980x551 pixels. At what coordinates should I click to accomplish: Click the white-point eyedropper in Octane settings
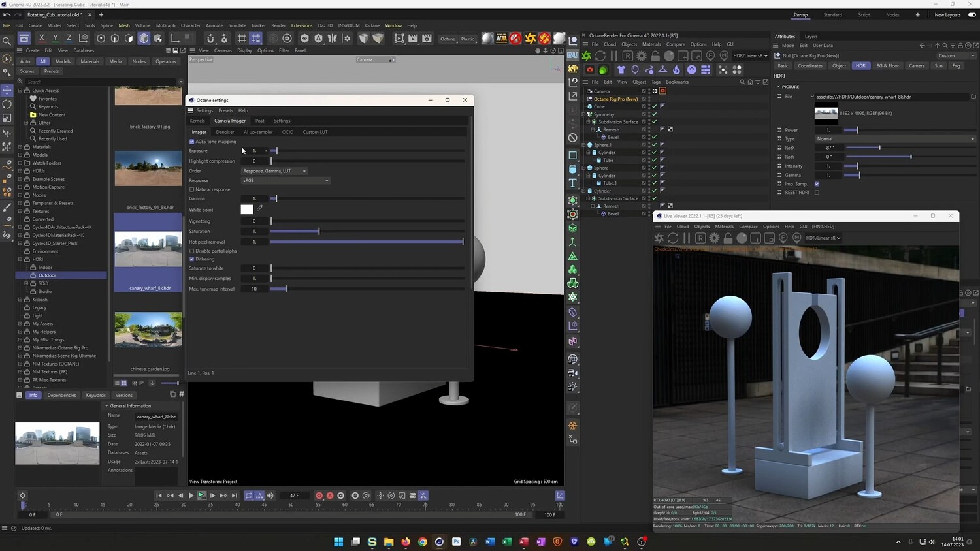click(x=259, y=209)
